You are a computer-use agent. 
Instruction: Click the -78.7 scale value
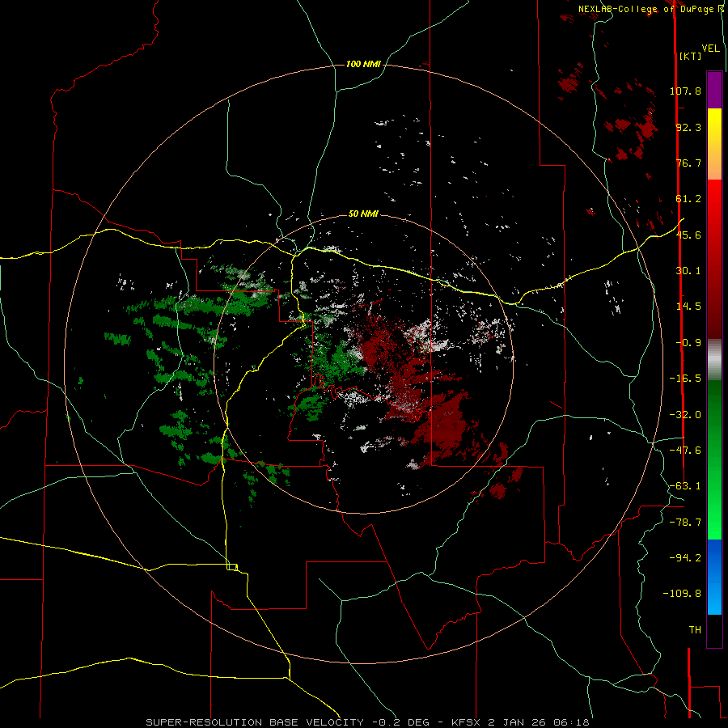[x=685, y=523]
